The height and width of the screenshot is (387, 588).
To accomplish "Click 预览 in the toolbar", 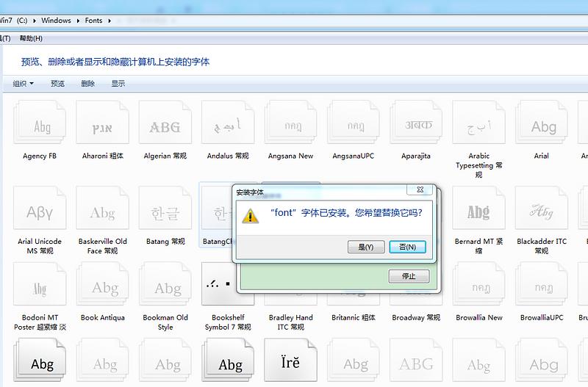I will pyautogui.click(x=58, y=84).
